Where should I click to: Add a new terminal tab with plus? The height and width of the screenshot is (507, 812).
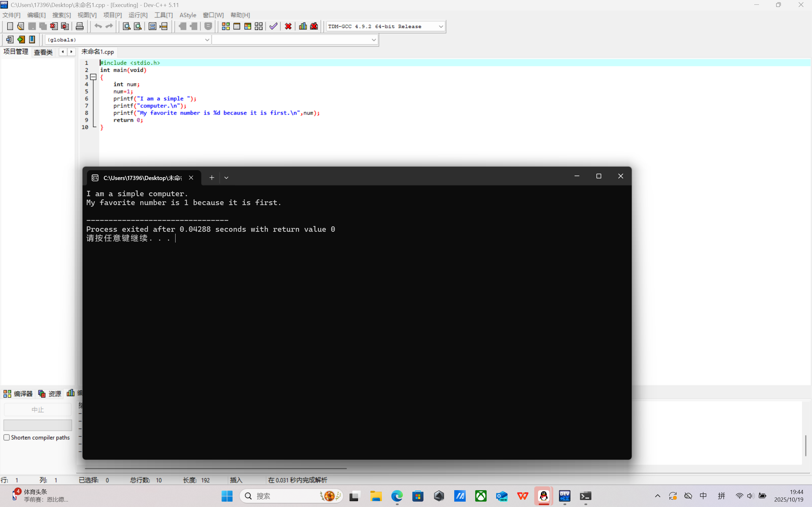211,178
